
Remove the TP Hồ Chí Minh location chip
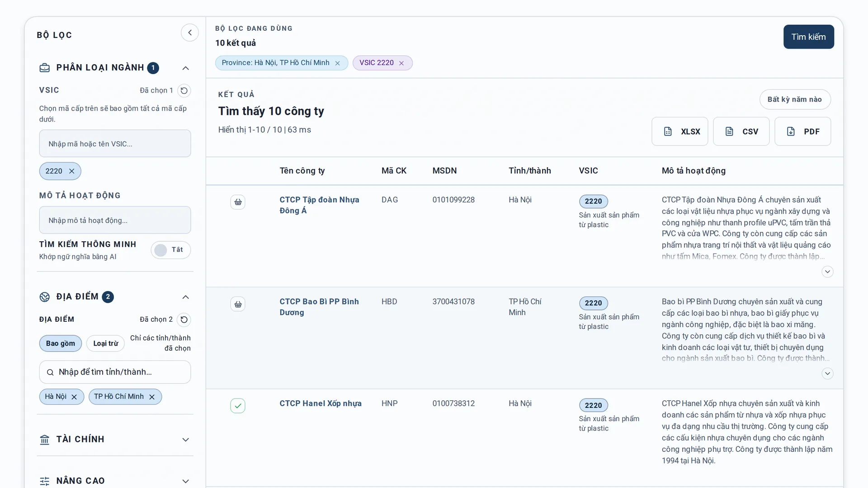[x=152, y=397]
